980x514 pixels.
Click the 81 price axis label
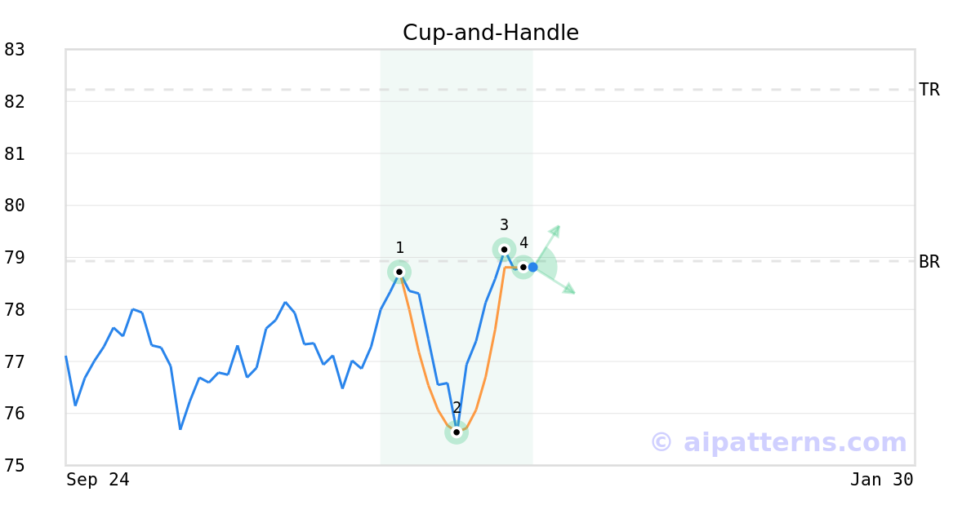[x=15, y=153]
